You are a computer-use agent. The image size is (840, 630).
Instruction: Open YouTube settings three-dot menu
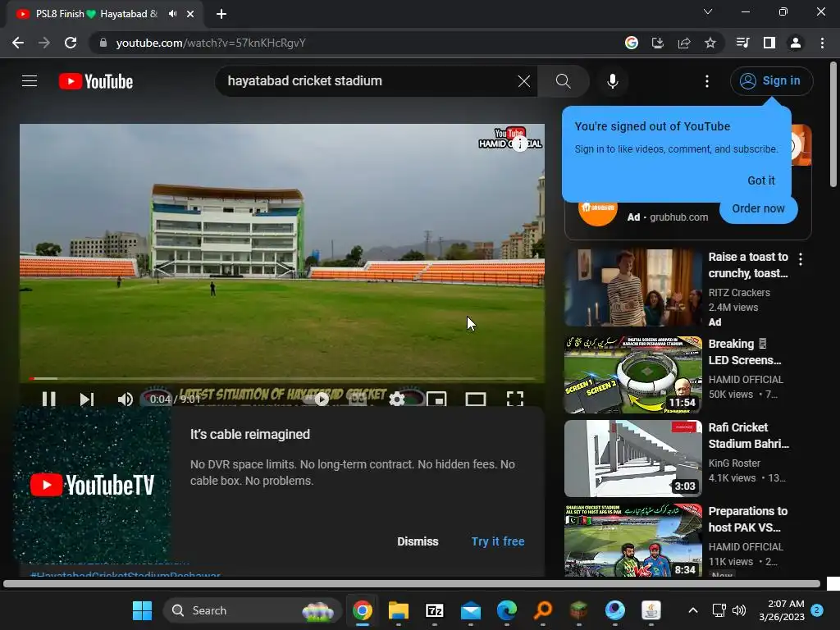tap(707, 81)
